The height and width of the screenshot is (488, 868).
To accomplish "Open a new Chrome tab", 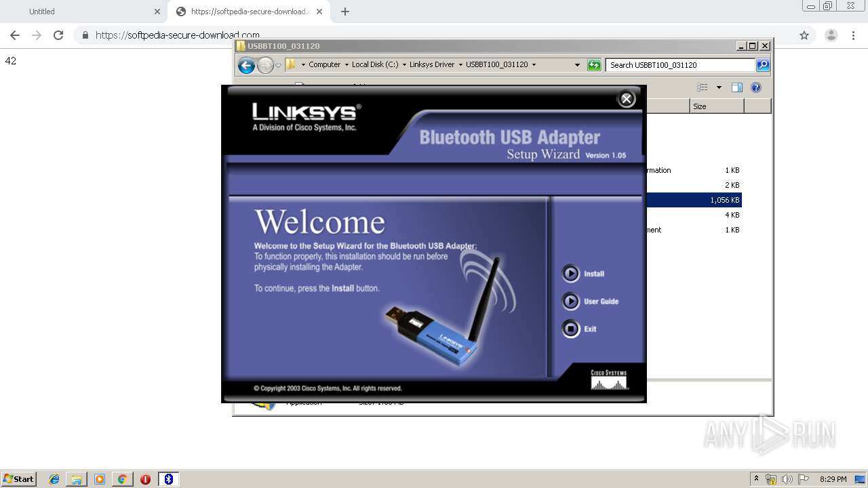I will [345, 12].
